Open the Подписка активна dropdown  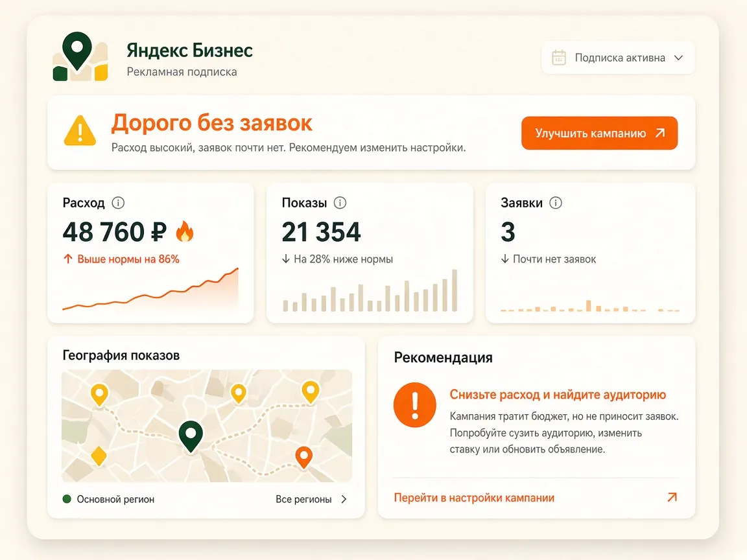[x=618, y=58]
